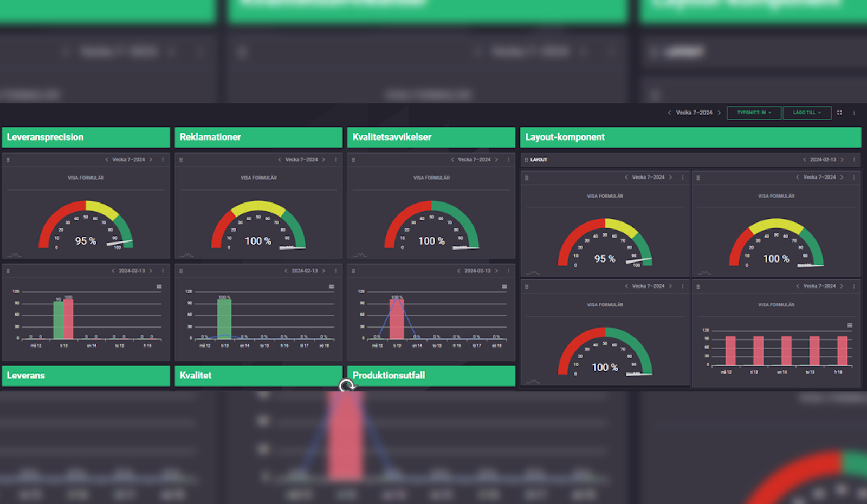Viewport: 867px width, 504px height.
Task: Click red bar in Kvalitetsavvikelser chart
Action: tap(397, 319)
